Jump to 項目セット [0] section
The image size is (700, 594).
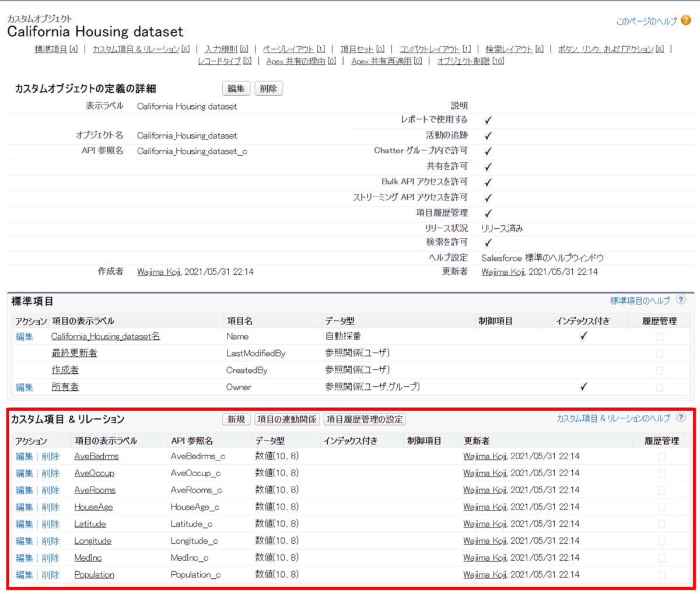362,49
